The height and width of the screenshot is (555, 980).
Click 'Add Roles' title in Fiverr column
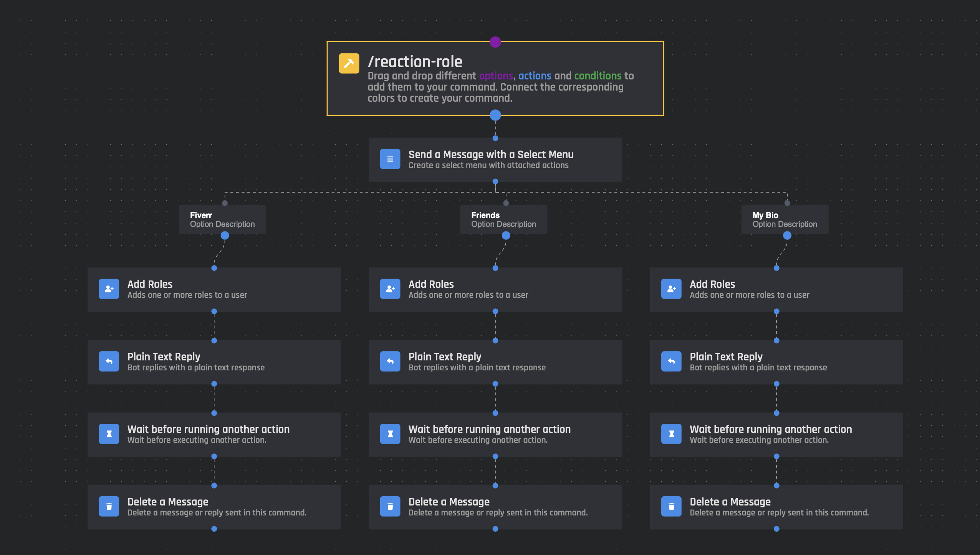(150, 284)
